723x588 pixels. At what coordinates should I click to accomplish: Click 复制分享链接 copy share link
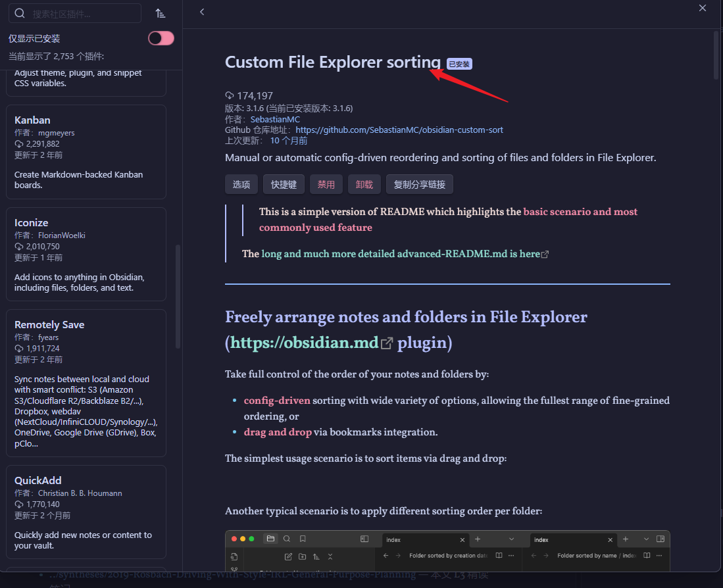(x=420, y=184)
